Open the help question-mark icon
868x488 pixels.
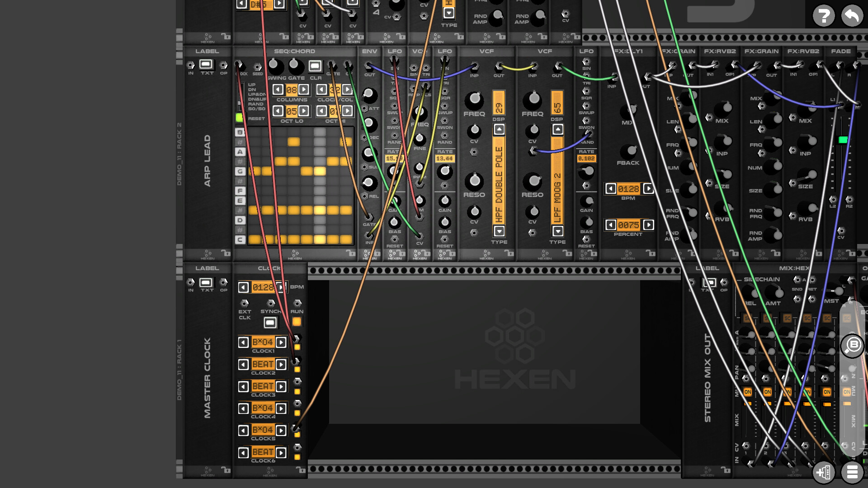(824, 15)
